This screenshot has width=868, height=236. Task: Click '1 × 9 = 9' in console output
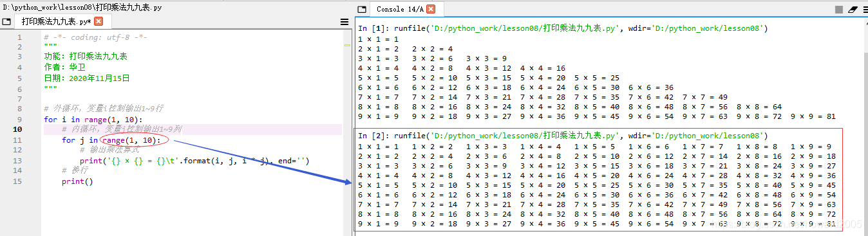811,147
